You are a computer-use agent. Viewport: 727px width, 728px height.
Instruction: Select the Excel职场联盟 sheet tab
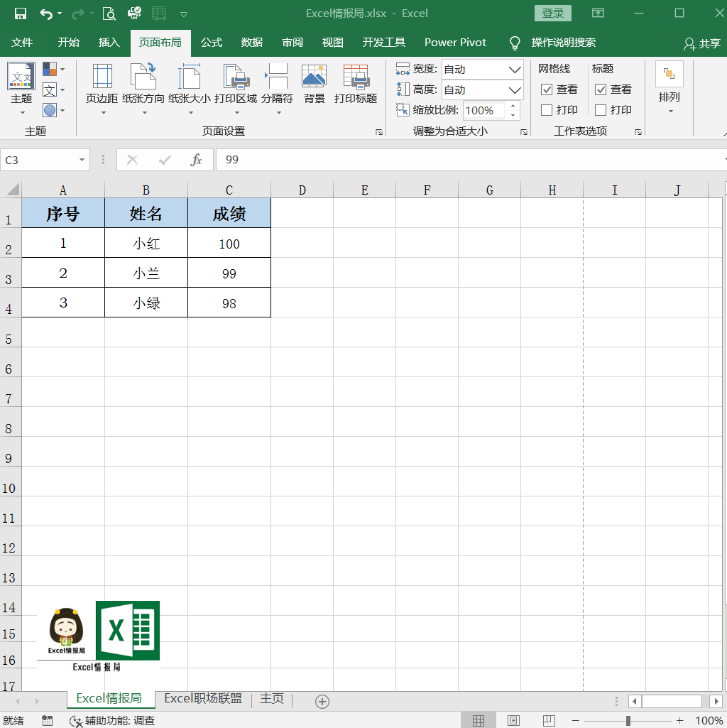pos(203,699)
